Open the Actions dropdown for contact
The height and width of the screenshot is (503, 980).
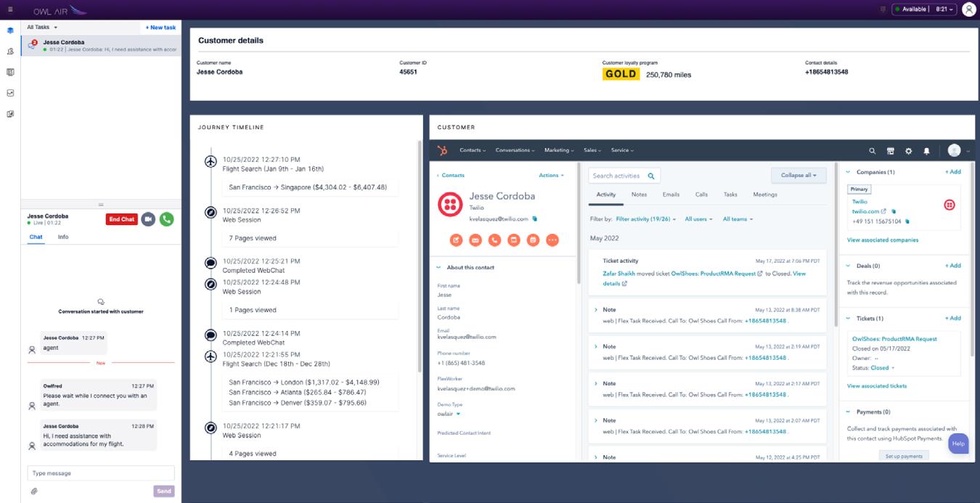(x=551, y=175)
